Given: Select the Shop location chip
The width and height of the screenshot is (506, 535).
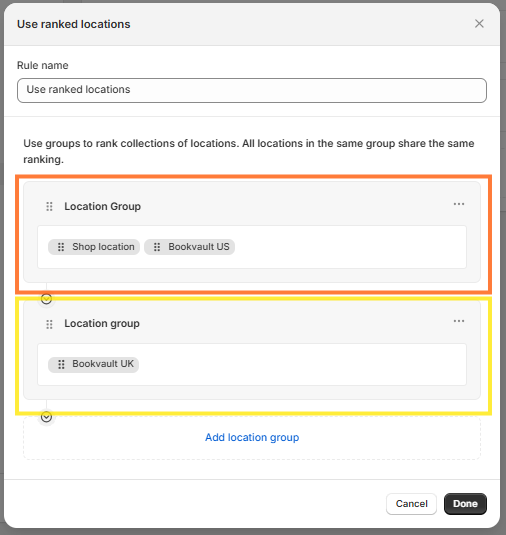Looking at the screenshot, I should click(x=94, y=247).
